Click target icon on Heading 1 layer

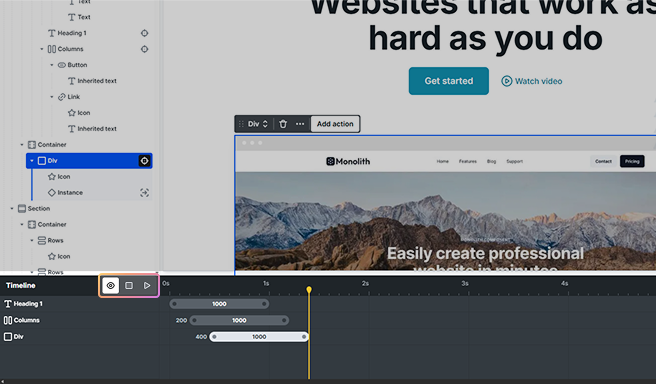[x=144, y=33]
